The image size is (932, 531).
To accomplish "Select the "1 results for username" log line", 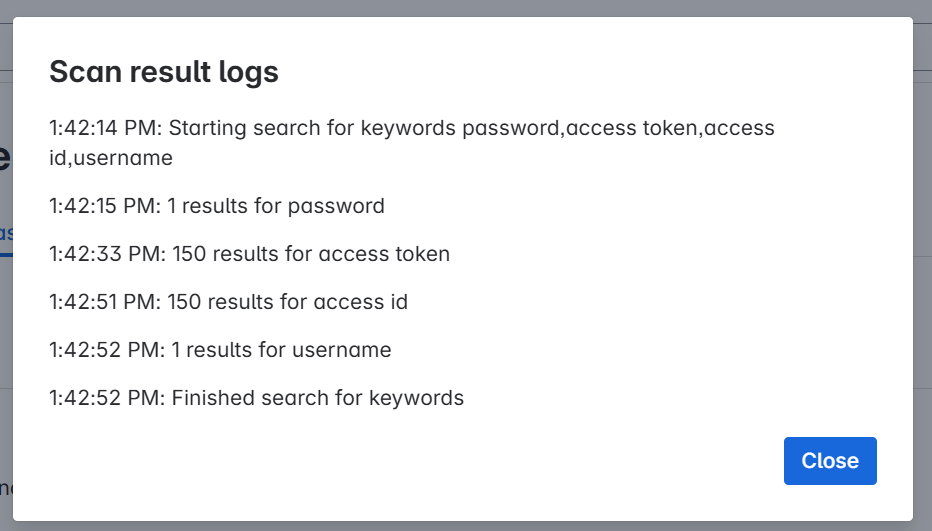I will coord(220,350).
